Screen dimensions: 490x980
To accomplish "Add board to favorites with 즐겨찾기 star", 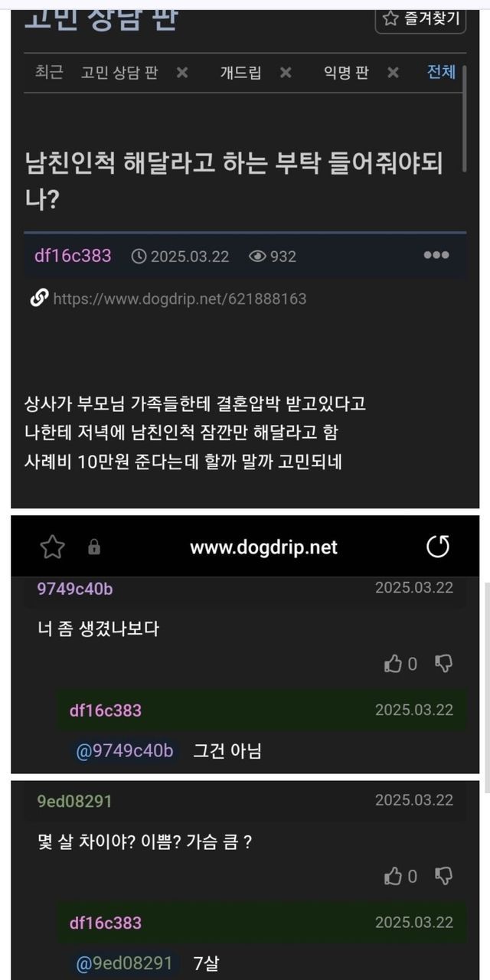I will [x=420, y=18].
